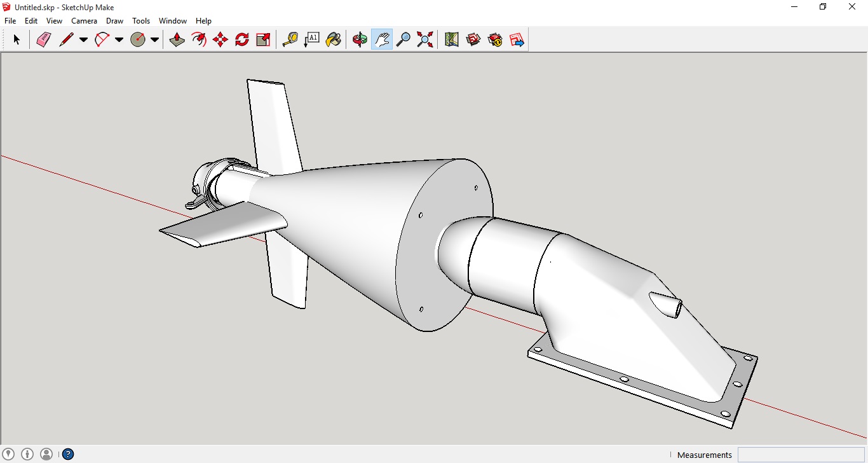Choose the Select arrow tool
This screenshot has width=868, height=463.
click(17, 40)
